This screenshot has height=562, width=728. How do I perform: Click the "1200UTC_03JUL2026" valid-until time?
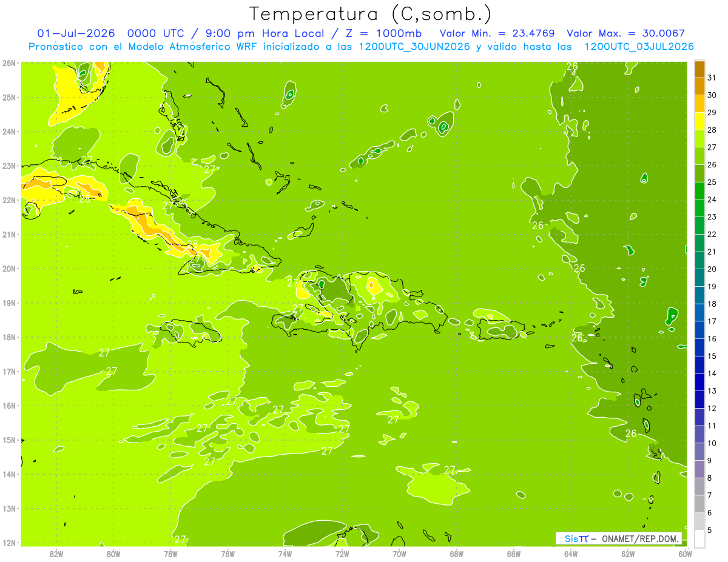638,47
